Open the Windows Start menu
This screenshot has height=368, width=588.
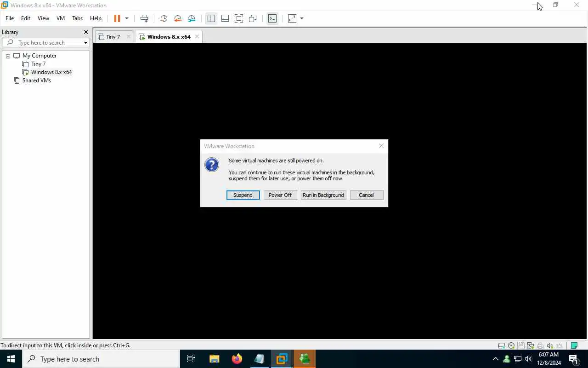[11, 359]
